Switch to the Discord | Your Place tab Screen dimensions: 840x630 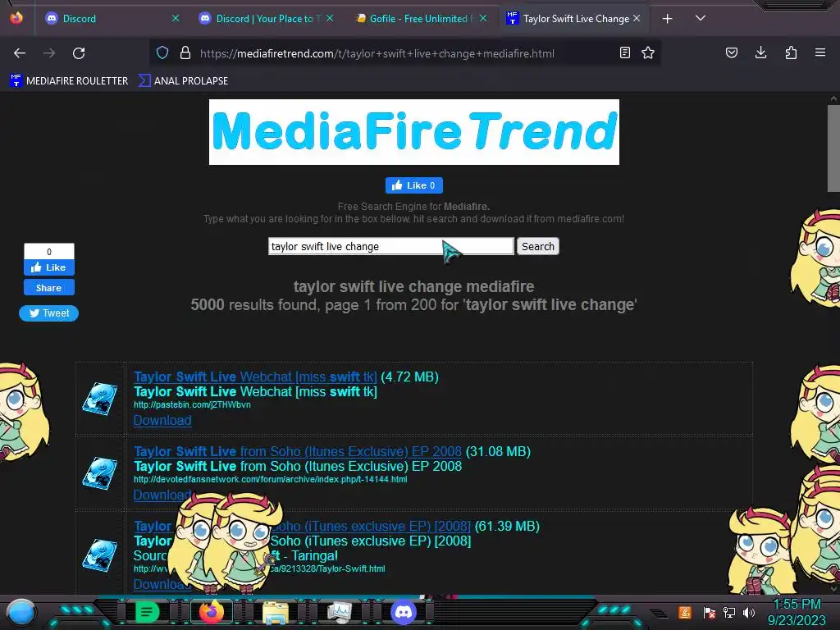tap(264, 19)
